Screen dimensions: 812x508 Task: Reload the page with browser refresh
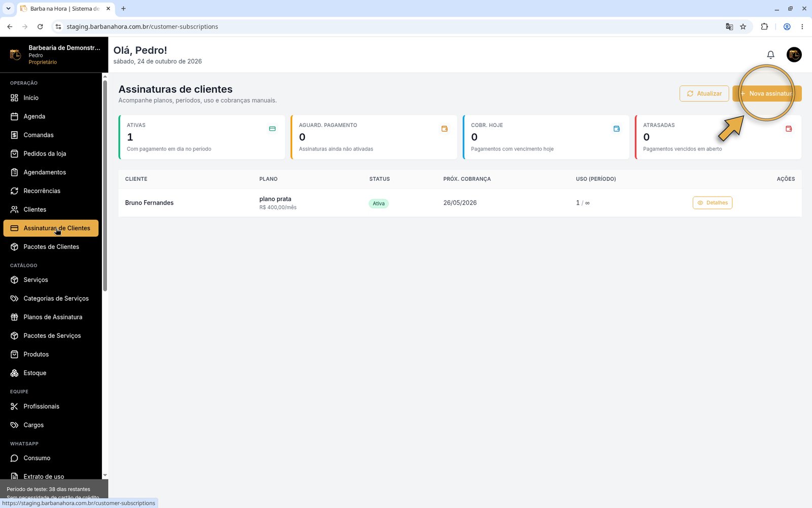point(40,26)
